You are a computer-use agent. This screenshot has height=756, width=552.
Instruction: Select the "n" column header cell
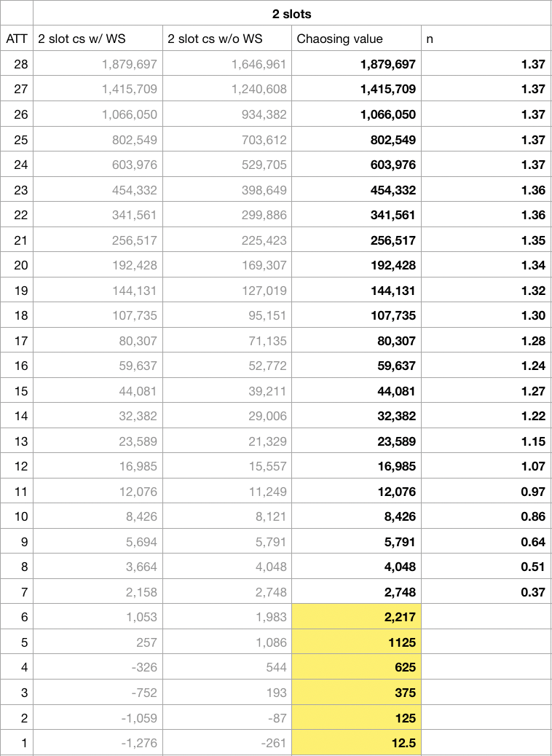coord(486,39)
